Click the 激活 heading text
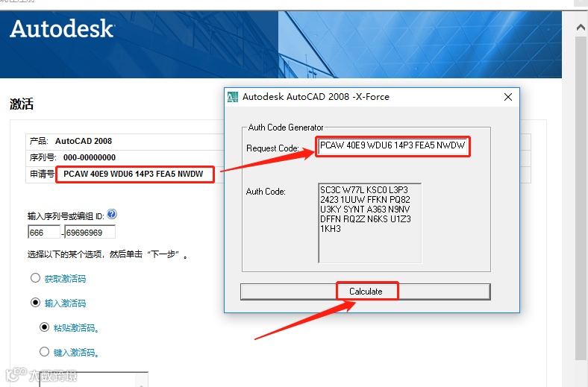Viewport: 588px width, 387px height. [22, 104]
